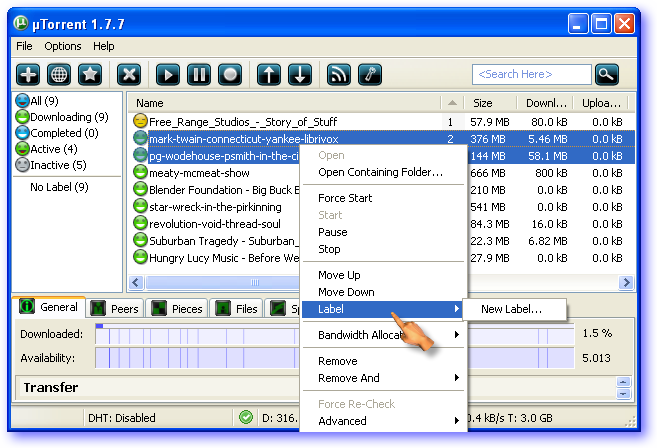657x448 pixels.
Task: Expand the Advanced submenu
Action: (x=383, y=421)
